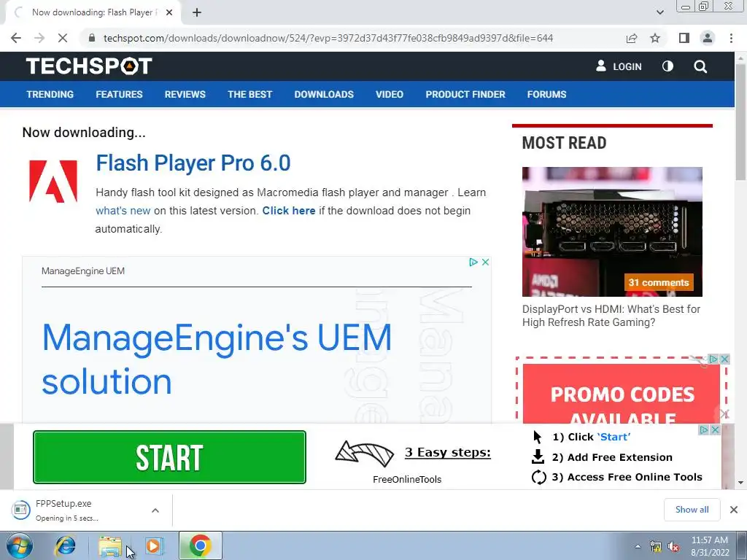
Task: Follow the "what's new" link
Action: 123,211
